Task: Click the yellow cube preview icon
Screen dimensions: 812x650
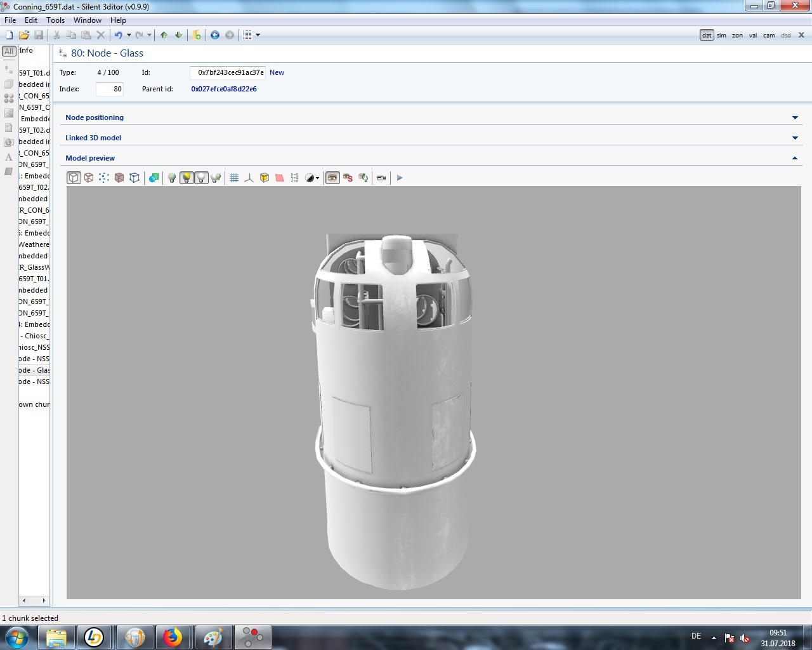Action: (265, 178)
